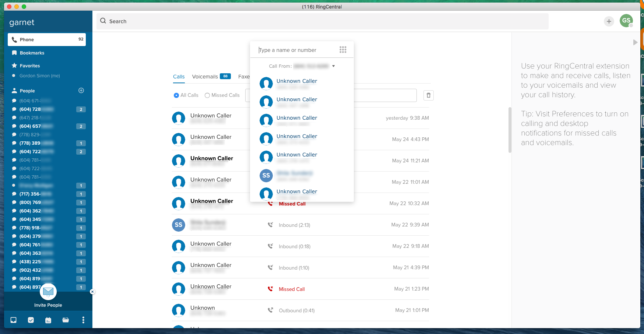
Task: Open the dial pad keypad icon
Action: point(343,50)
